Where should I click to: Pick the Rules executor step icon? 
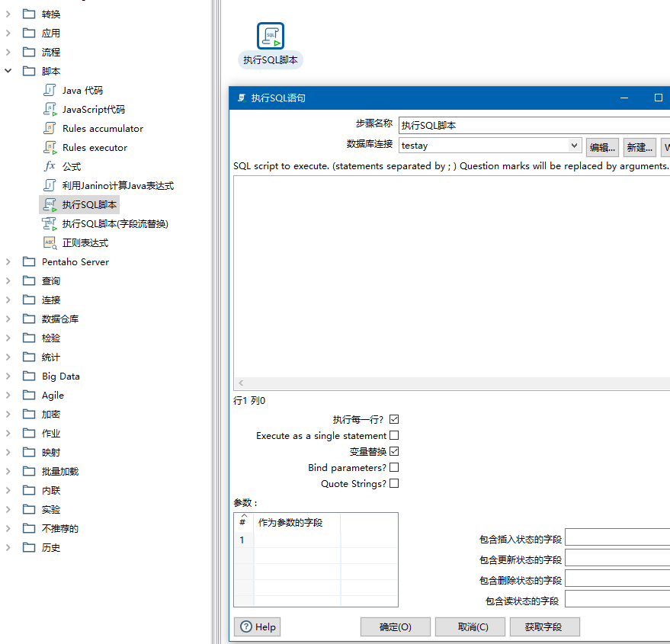pos(50,147)
